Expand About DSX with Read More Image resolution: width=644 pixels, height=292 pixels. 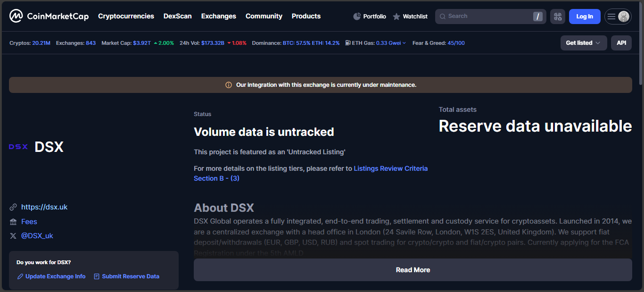coord(413,270)
